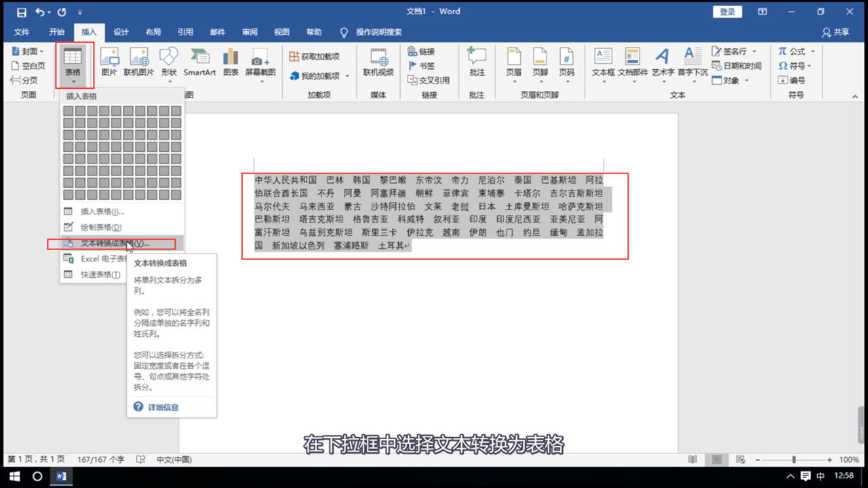Viewport: 868px width, 488px height.
Task: Click the language indicator 中文(中国)
Action: point(174,460)
